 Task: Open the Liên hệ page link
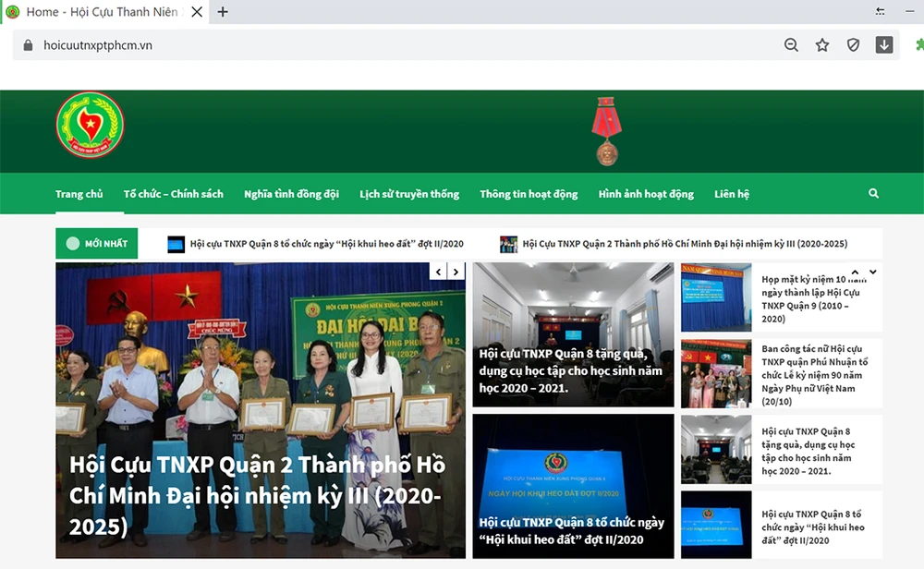pos(731,194)
